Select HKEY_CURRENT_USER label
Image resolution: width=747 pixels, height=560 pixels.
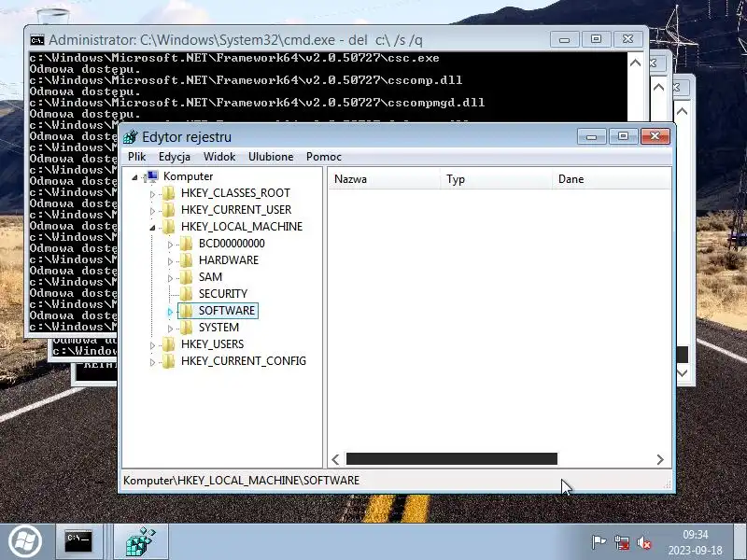pos(236,209)
